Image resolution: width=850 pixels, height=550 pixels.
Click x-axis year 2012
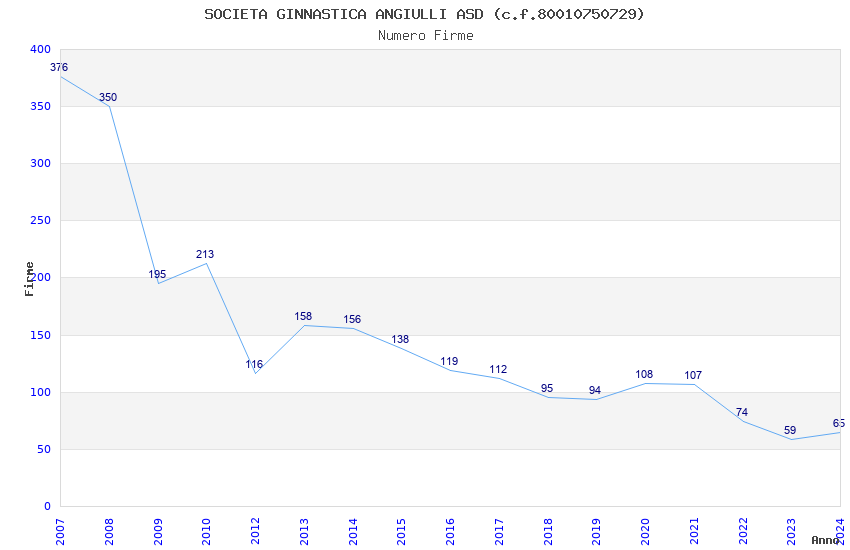pyautogui.click(x=255, y=532)
